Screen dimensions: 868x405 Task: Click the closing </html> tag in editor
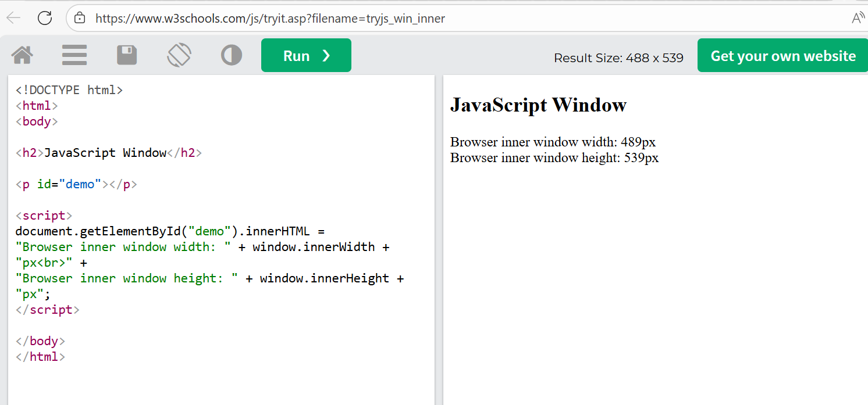pos(40,357)
